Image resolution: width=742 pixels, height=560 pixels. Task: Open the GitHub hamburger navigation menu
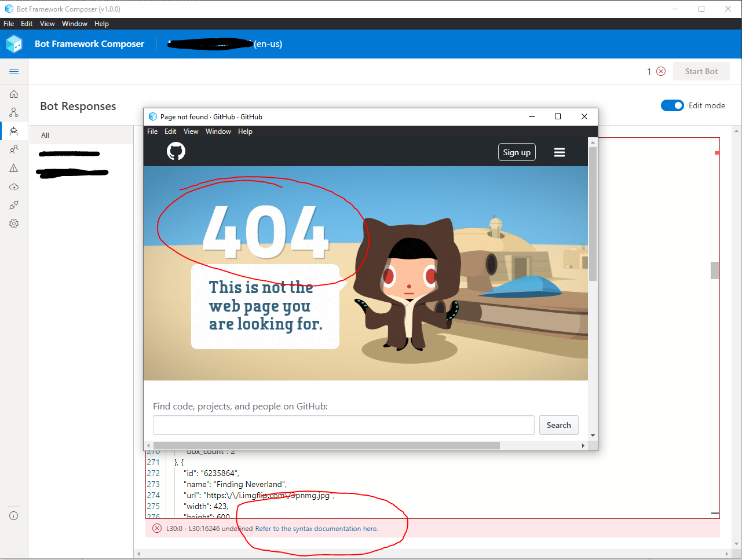[559, 151]
